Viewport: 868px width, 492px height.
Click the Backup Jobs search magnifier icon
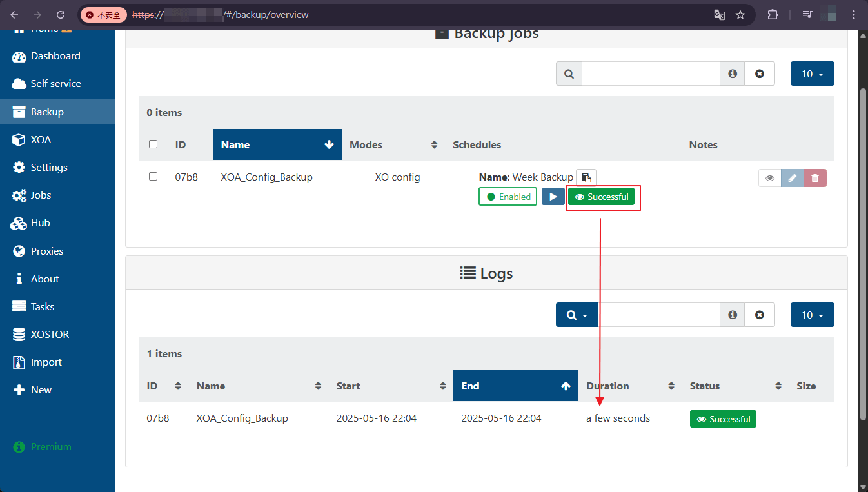[569, 74]
